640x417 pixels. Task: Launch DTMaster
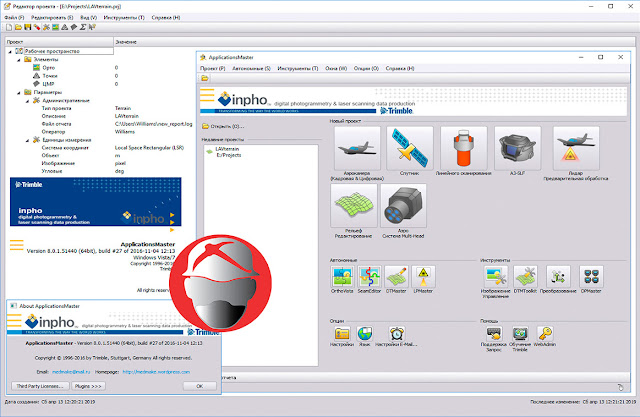[x=396, y=276]
